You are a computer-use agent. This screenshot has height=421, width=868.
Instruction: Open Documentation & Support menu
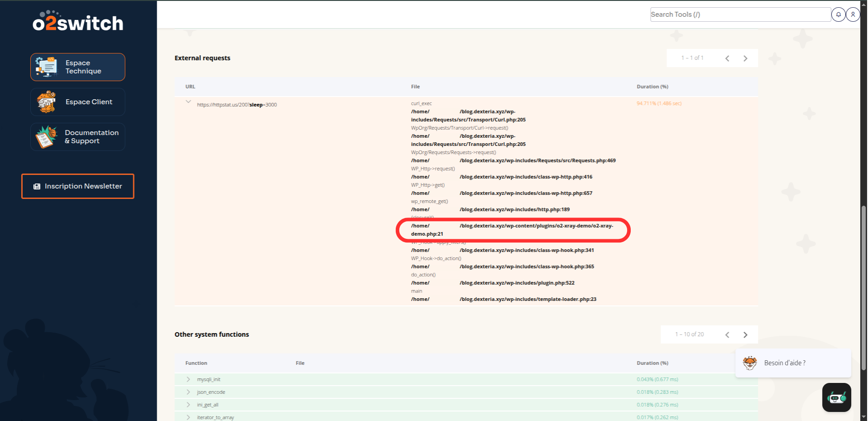point(78,137)
